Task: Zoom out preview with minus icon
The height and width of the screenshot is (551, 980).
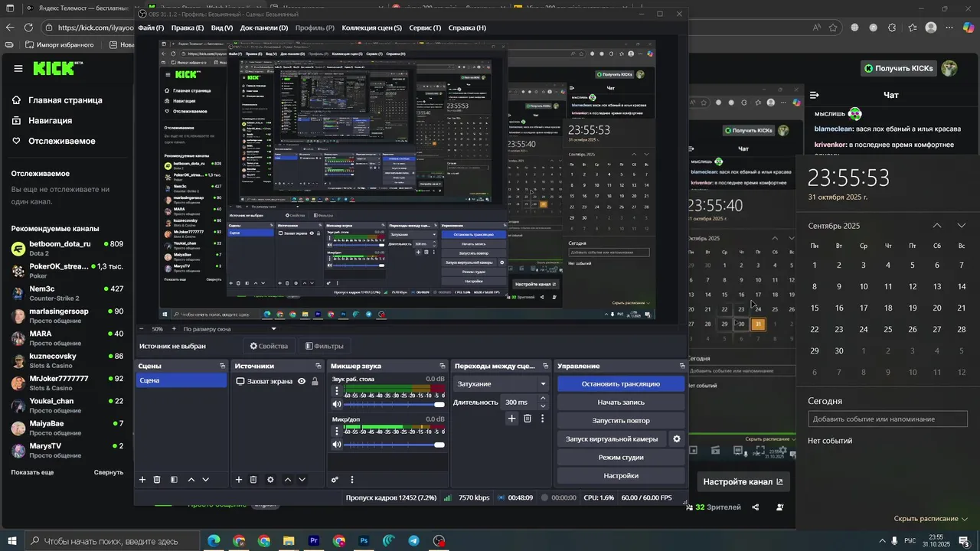Action: pyautogui.click(x=142, y=329)
